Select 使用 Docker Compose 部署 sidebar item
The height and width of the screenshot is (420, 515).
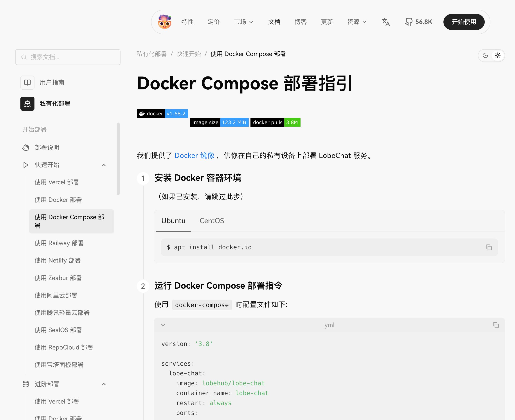click(x=71, y=221)
